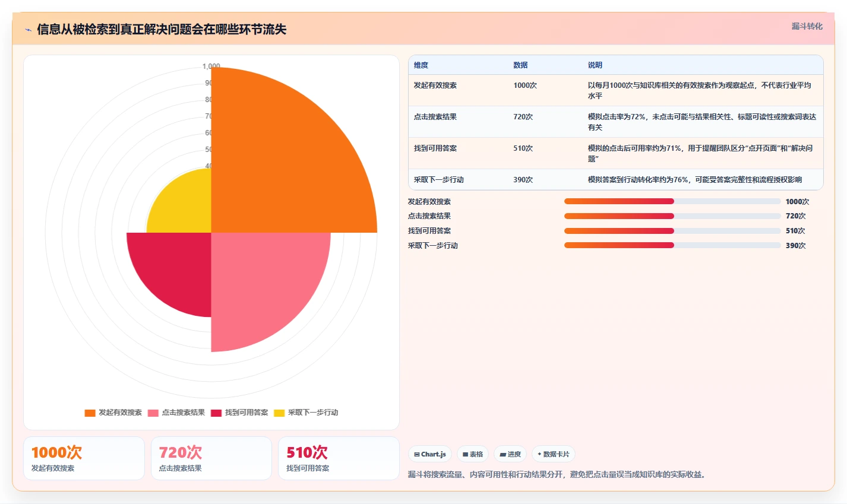Click the 数据卡片 chip star icon
847x504 pixels.
[539, 454]
